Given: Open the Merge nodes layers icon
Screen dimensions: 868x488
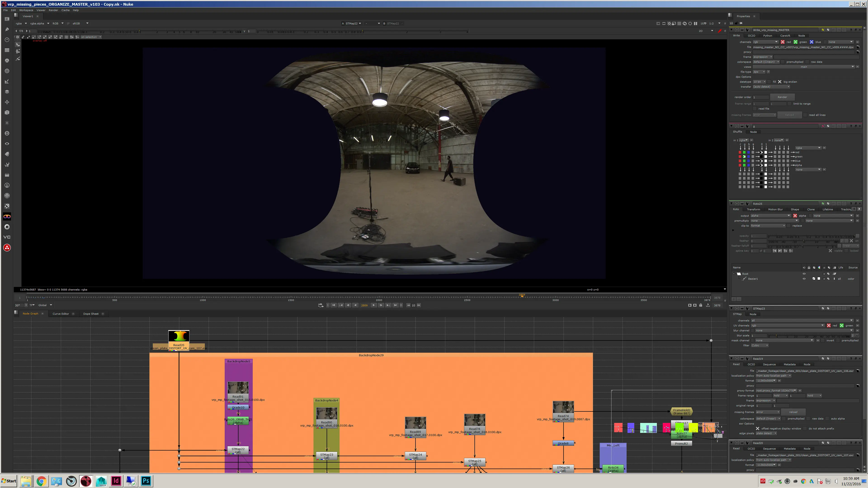Looking at the screenshot, I should coord(7,91).
